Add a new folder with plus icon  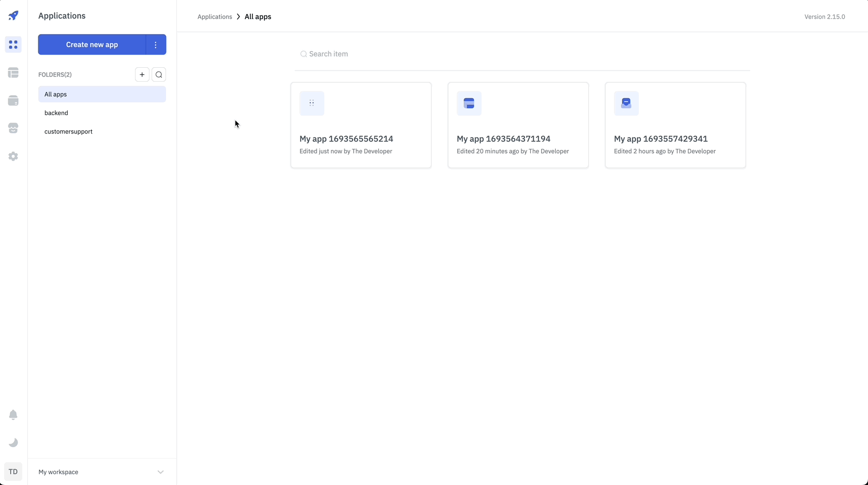(x=142, y=74)
